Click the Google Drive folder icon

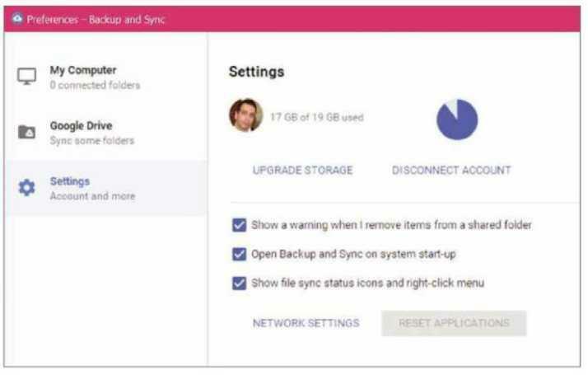pos(26,132)
